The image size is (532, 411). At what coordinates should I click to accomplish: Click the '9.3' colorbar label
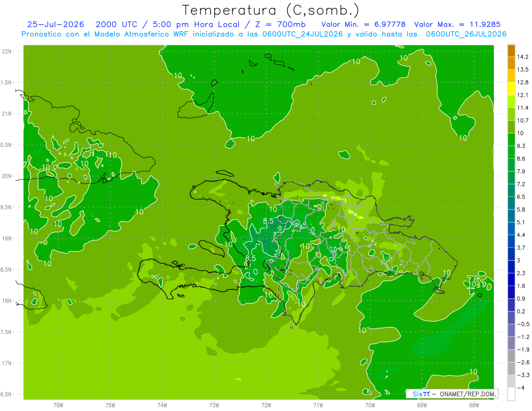tap(522, 146)
